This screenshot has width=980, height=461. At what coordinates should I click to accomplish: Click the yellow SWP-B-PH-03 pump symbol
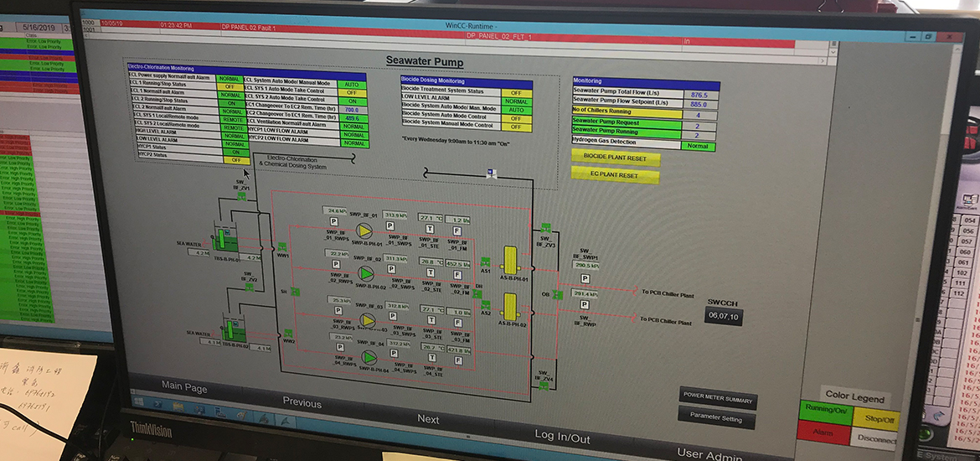click(x=367, y=320)
